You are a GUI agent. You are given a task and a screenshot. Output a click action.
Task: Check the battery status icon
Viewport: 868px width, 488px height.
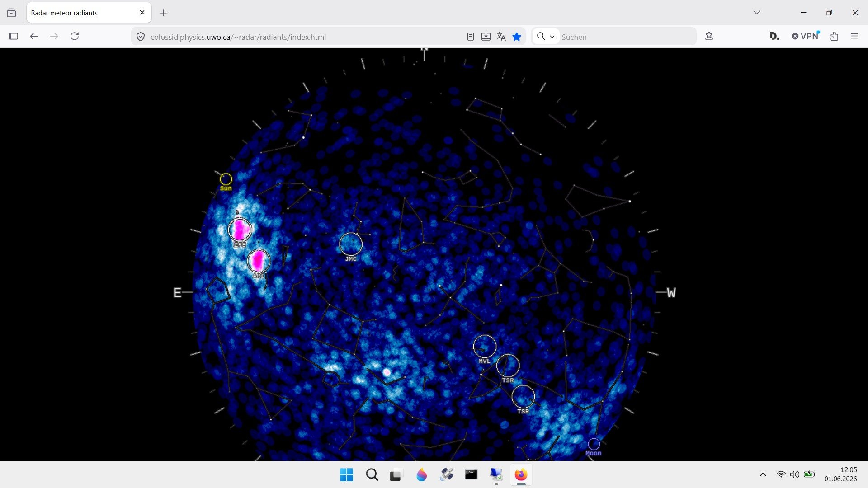[809, 474]
